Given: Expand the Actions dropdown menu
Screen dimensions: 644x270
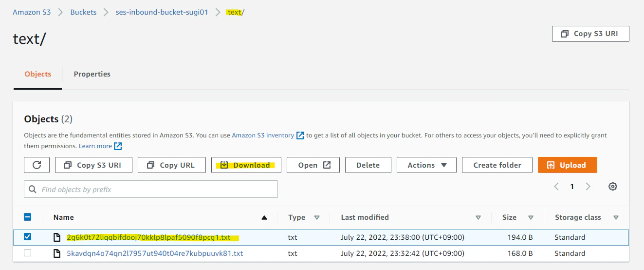Looking at the screenshot, I should (426, 165).
